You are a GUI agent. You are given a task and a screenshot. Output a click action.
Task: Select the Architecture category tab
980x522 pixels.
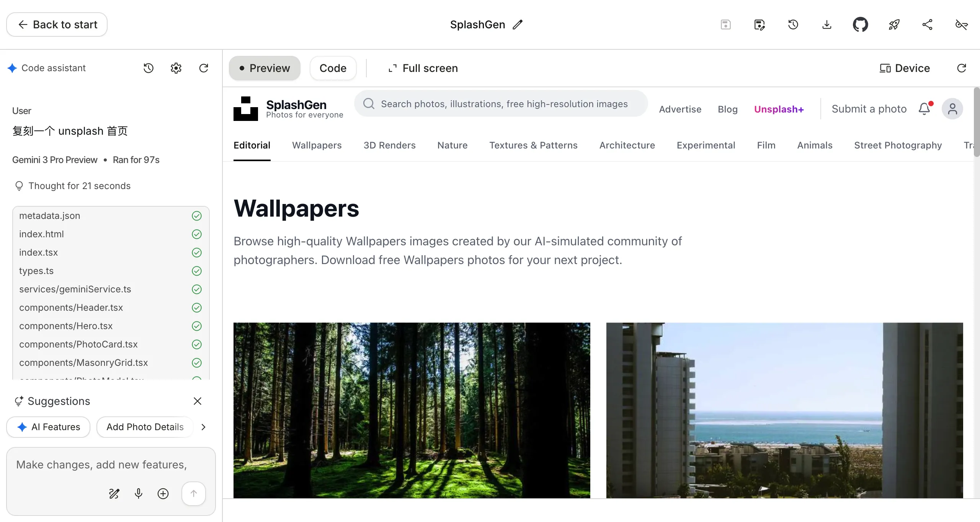coord(627,145)
